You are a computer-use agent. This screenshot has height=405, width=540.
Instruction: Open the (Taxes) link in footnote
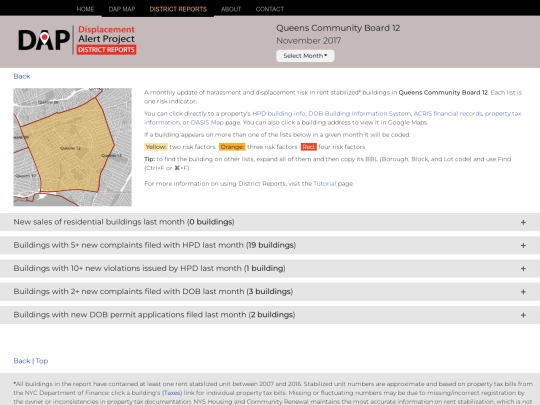[x=172, y=393]
